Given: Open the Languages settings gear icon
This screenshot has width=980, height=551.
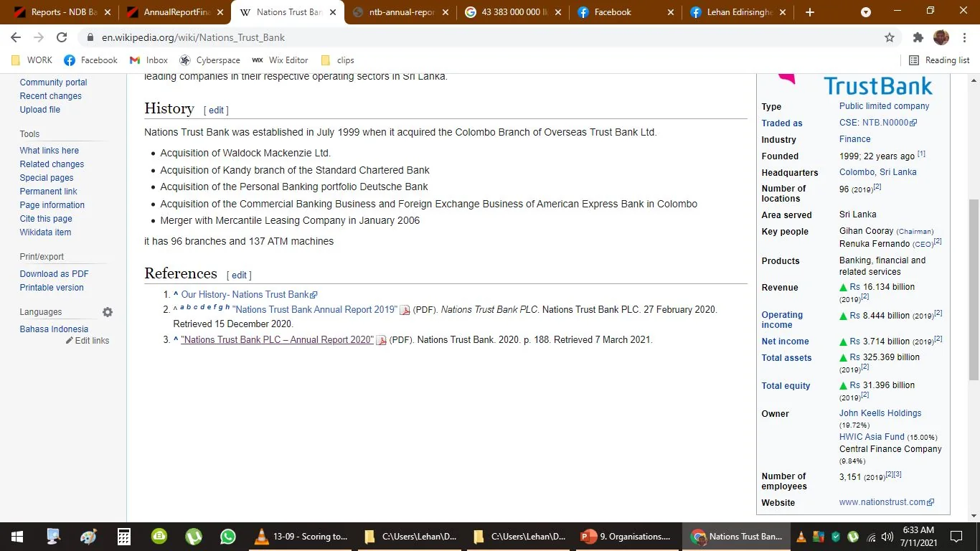Looking at the screenshot, I should click(108, 312).
